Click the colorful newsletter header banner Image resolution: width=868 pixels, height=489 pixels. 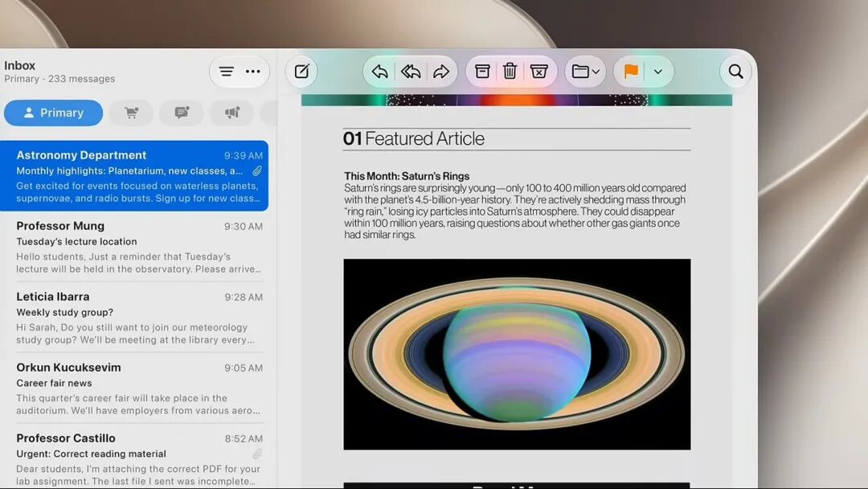pyautogui.click(x=517, y=101)
